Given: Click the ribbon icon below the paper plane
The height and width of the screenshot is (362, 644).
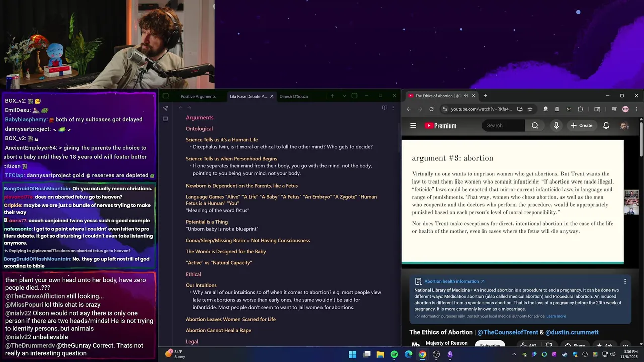Looking at the screenshot, I should 165,119.
